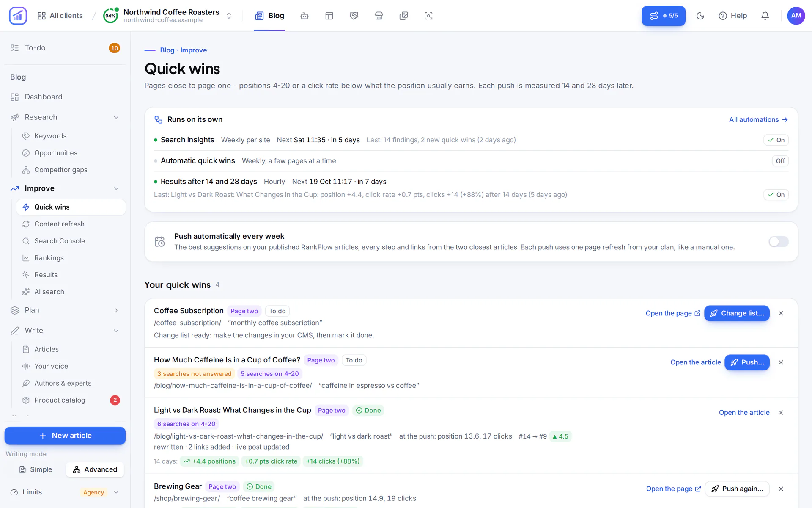The image size is (812, 508).
Task: Open the AM user avatar menu
Action: [796, 16]
